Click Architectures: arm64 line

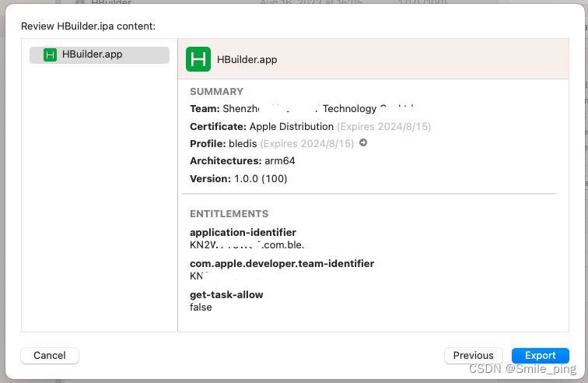pos(243,160)
